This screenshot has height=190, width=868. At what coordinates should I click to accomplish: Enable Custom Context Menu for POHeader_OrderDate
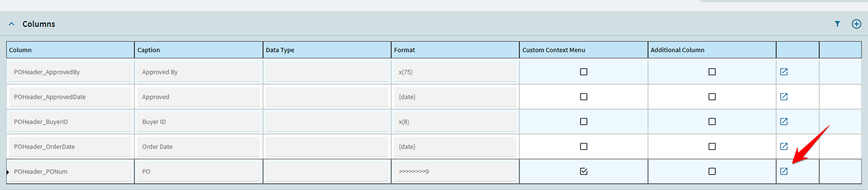point(583,146)
